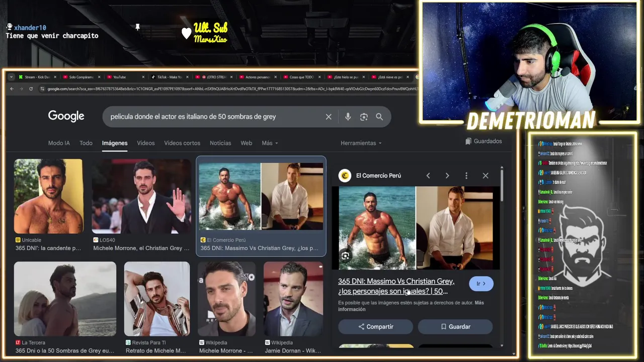Open Noticias results tab
The image size is (644, 362).
pyautogui.click(x=220, y=143)
